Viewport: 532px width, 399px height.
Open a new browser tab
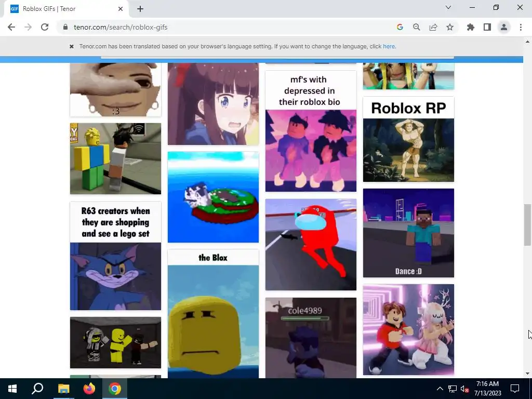pyautogui.click(x=140, y=9)
